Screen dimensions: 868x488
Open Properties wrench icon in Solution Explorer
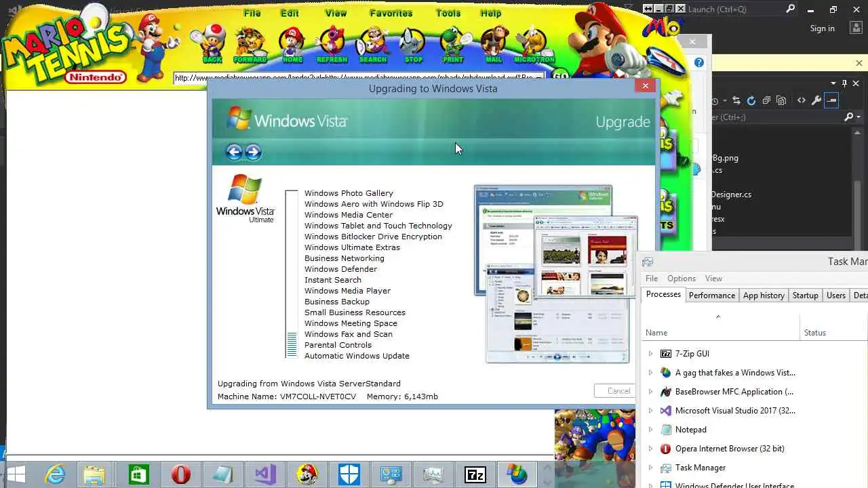(816, 100)
